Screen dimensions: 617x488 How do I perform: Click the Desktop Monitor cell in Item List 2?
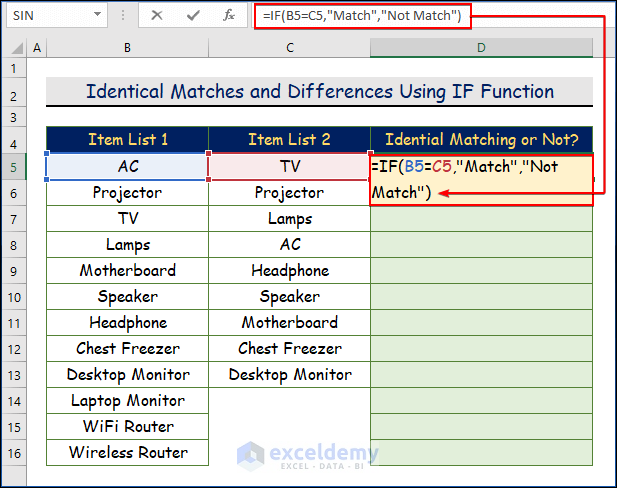289,374
